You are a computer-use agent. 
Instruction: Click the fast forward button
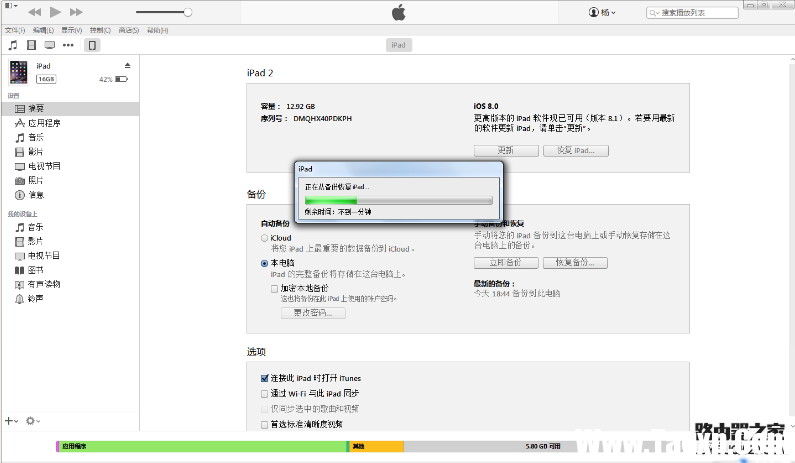pyautogui.click(x=76, y=12)
